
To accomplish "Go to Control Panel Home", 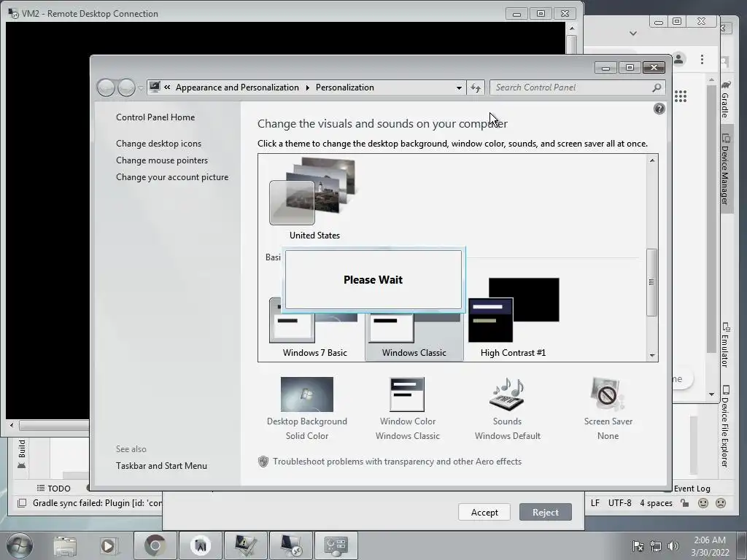I will click(155, 117).
